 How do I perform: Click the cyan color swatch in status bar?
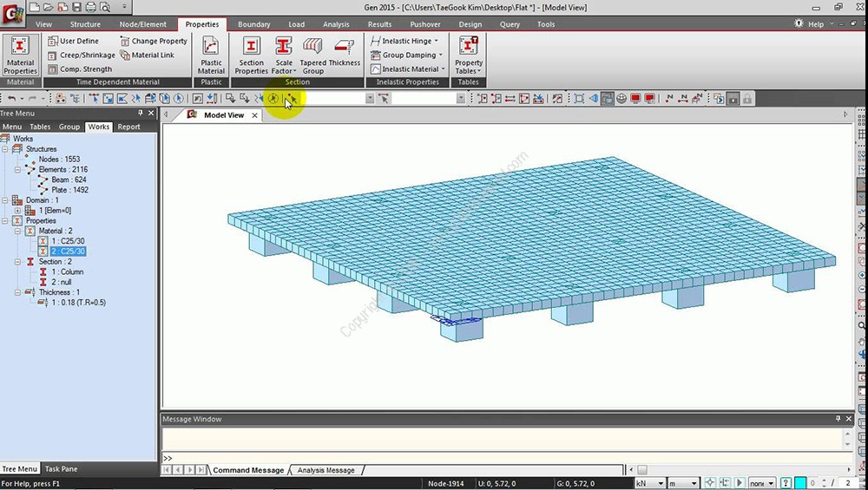click(x=800, y=483)
